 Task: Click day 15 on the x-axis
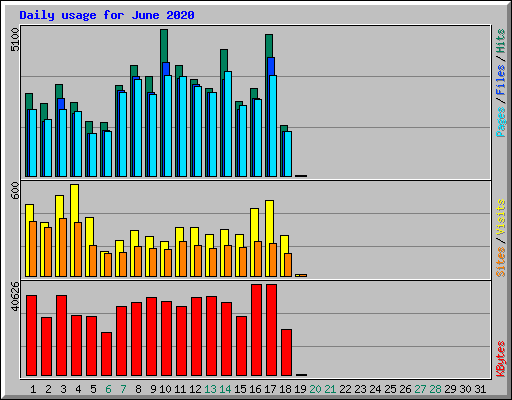[240, 389]
